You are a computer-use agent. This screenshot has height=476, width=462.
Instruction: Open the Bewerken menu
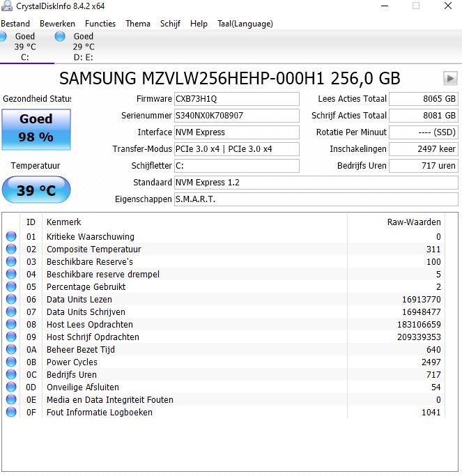click(57, 24)
